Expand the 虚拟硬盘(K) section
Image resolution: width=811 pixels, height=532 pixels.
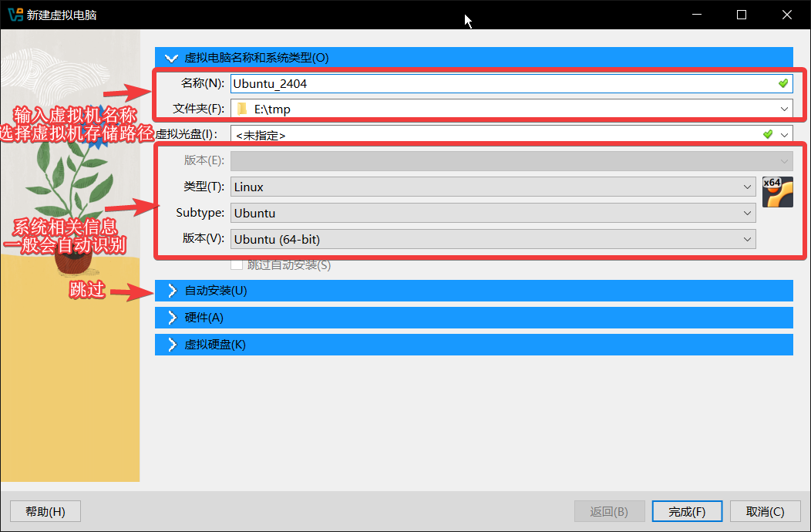(474, 345)
